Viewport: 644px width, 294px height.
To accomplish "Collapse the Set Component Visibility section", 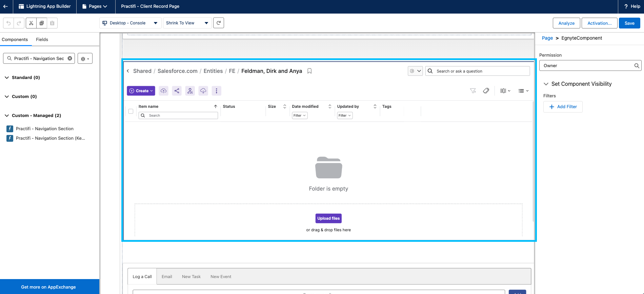I will click(546, 84).
